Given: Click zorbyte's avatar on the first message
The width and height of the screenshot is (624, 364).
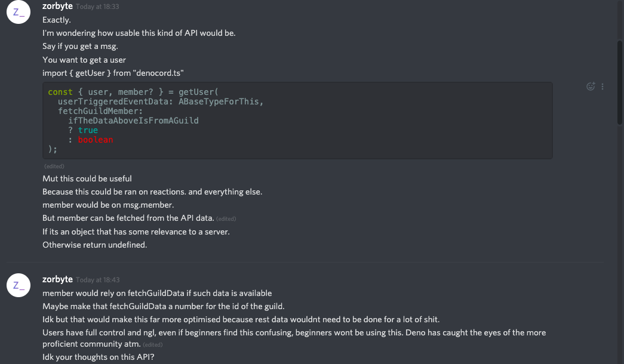Looking at the screenshot, I should pyautogui.click(x=19, y=12).
